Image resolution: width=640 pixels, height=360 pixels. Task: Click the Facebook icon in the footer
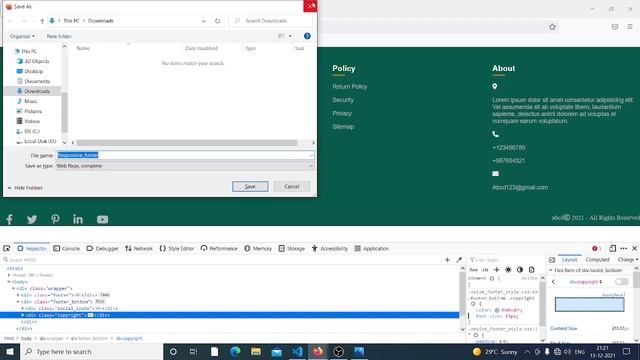click(x=9, y=220)
